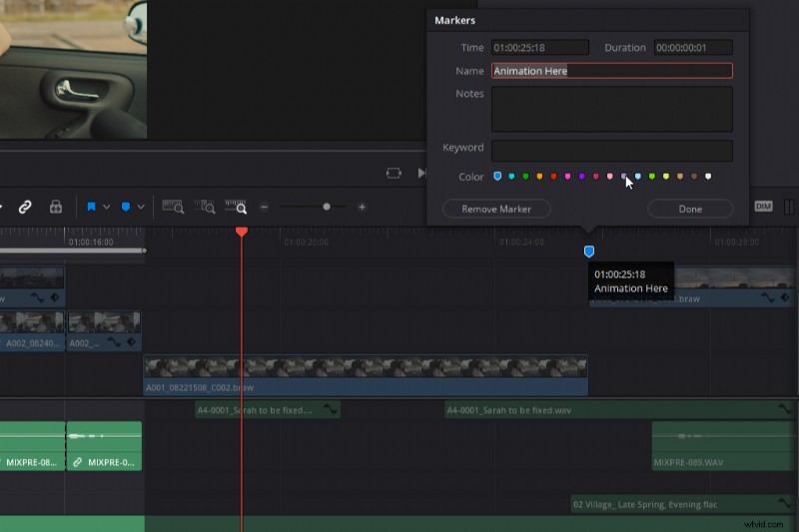
Task: Toggle the loop playback icon
Action: 394,173
